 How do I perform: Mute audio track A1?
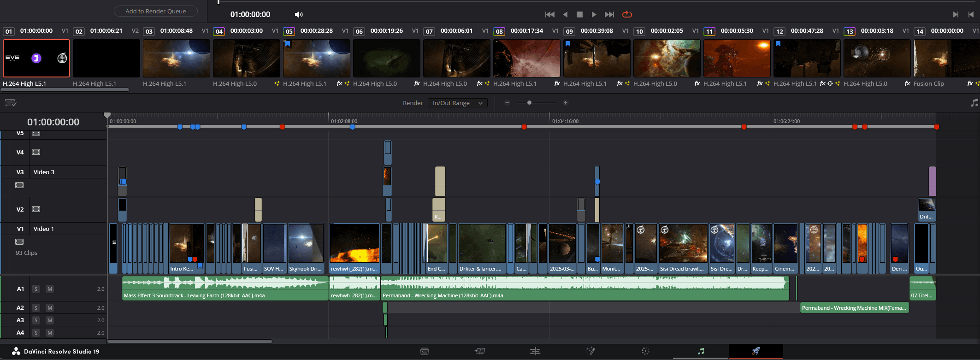tap(50, 289)
